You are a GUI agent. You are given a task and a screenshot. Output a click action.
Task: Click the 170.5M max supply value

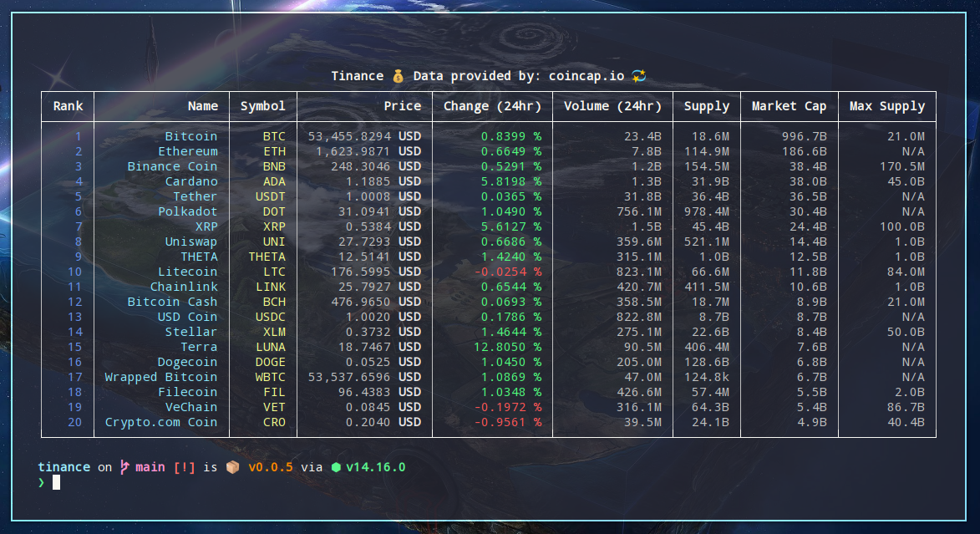(901, 166)
